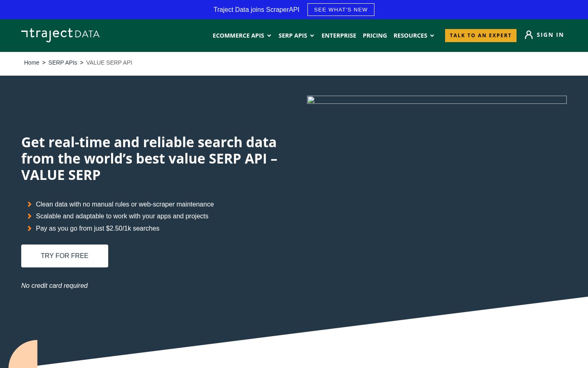Open SERP APIs breadcrumb link
The height and width of the screenshot is (368, 588).
tap(62, 63)
